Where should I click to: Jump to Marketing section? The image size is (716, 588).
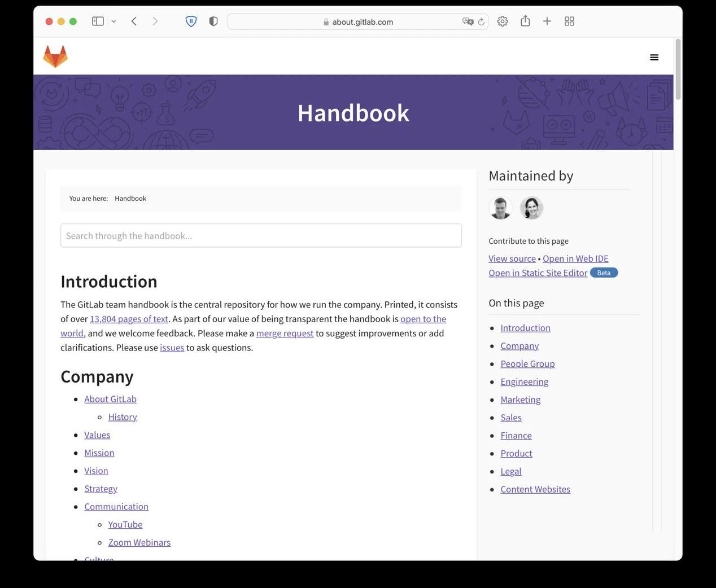(x=520, y=400)
